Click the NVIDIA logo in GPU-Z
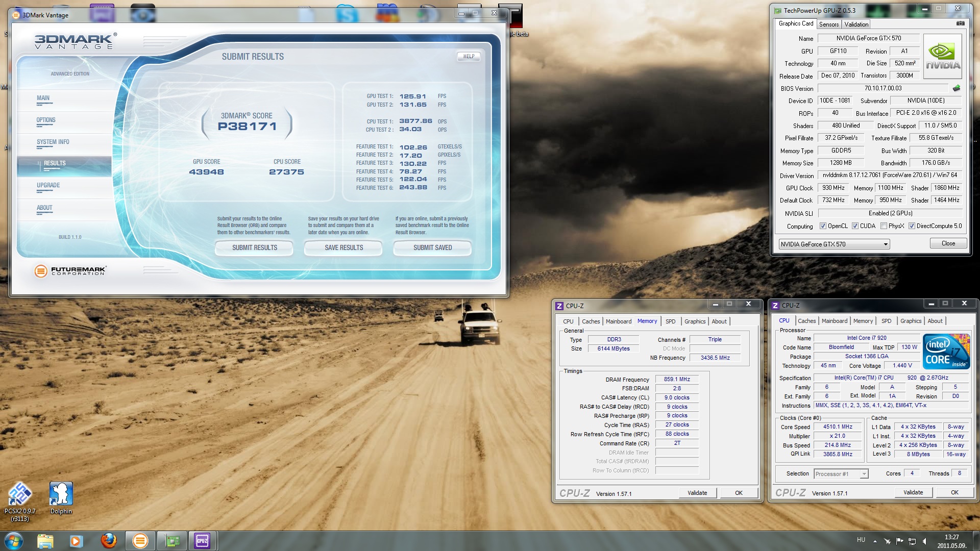The image size is (980, 551). coord(943,56)
